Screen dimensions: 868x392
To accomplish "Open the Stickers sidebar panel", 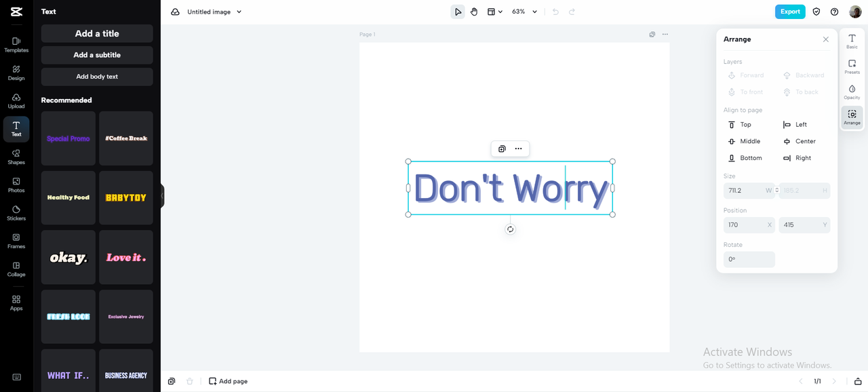I will click(16, 213).
